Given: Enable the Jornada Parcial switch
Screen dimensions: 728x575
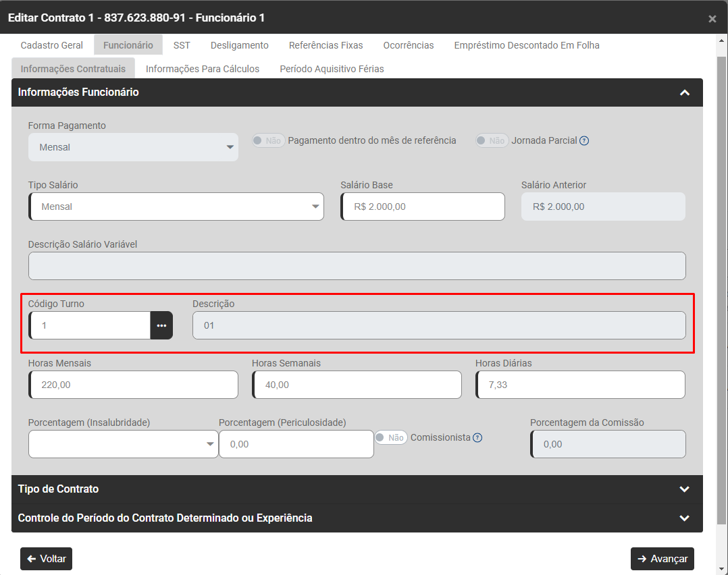Looking at the screenshot, I should coord(491,141).
